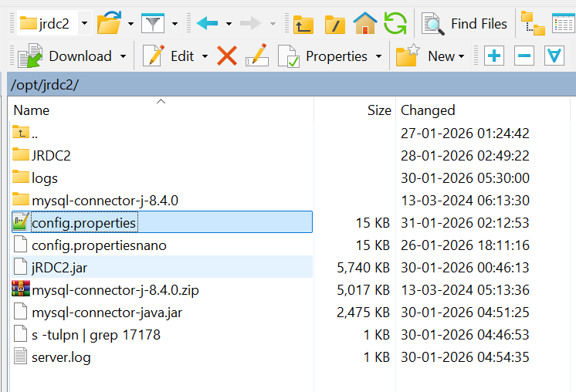Click the Parent Directory folder icon
Viewport: 576px width, 392px height.
303,24
